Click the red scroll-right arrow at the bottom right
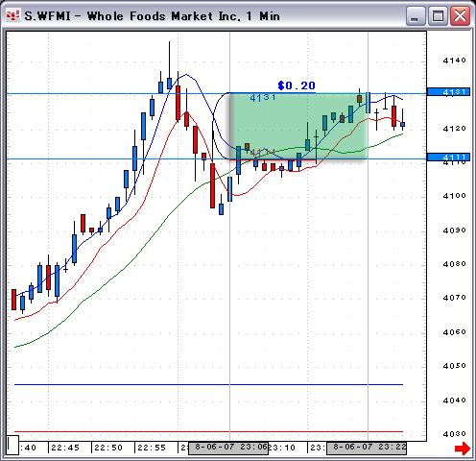Viewport: 476px width, 461px height. pos(463,449)
